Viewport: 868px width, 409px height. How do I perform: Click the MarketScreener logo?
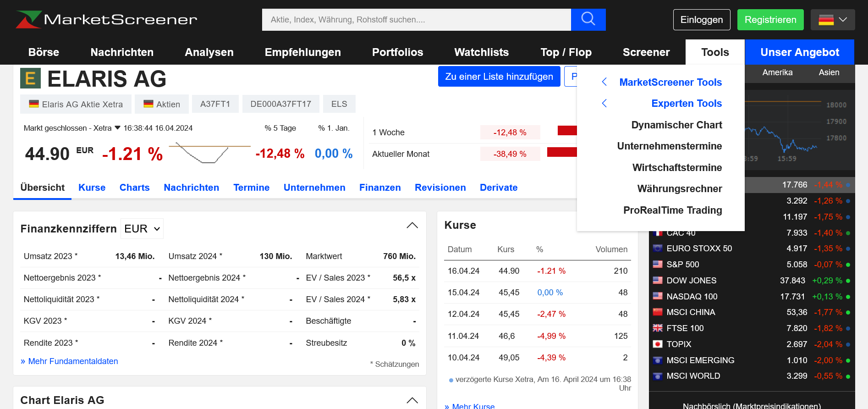(106, 19)
